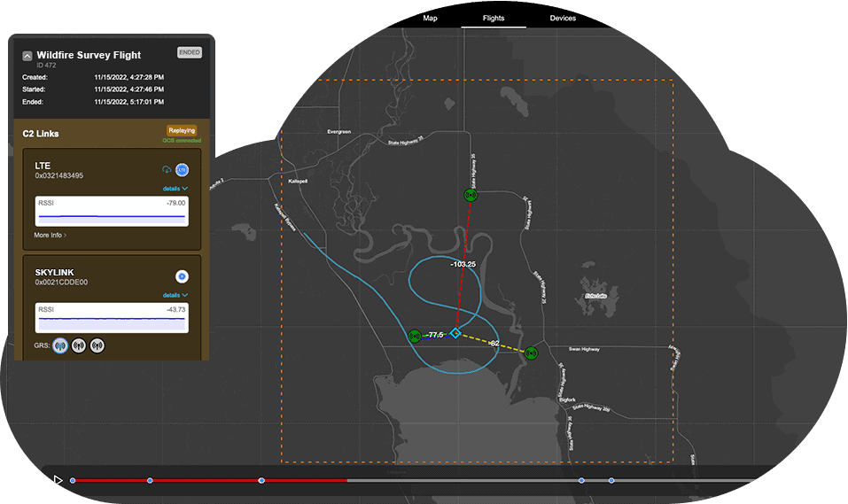
Task: Click the -77.5 signal label
Action: tap(435, 336)
